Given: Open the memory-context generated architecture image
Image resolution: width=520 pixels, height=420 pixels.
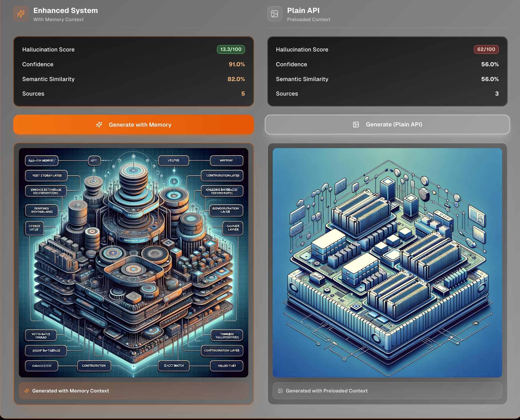Looking at the screenshot, I should coord(133,262).
